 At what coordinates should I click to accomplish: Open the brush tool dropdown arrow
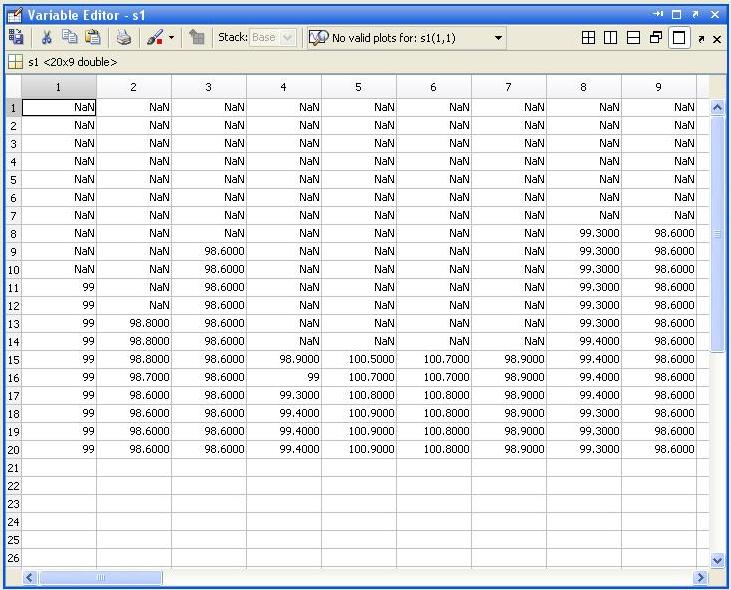(x=171, y=38)
